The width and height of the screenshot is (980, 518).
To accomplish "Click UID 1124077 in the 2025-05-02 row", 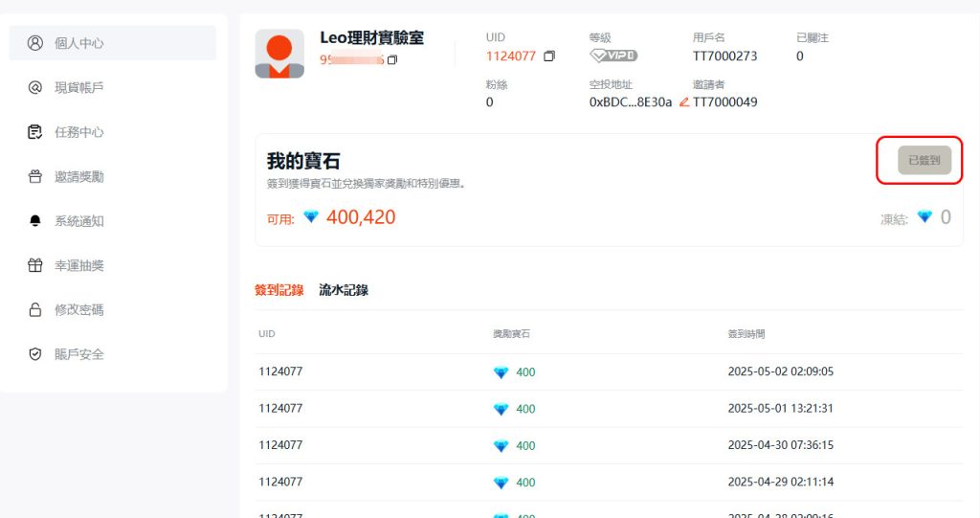I will [x=280, y=372].
